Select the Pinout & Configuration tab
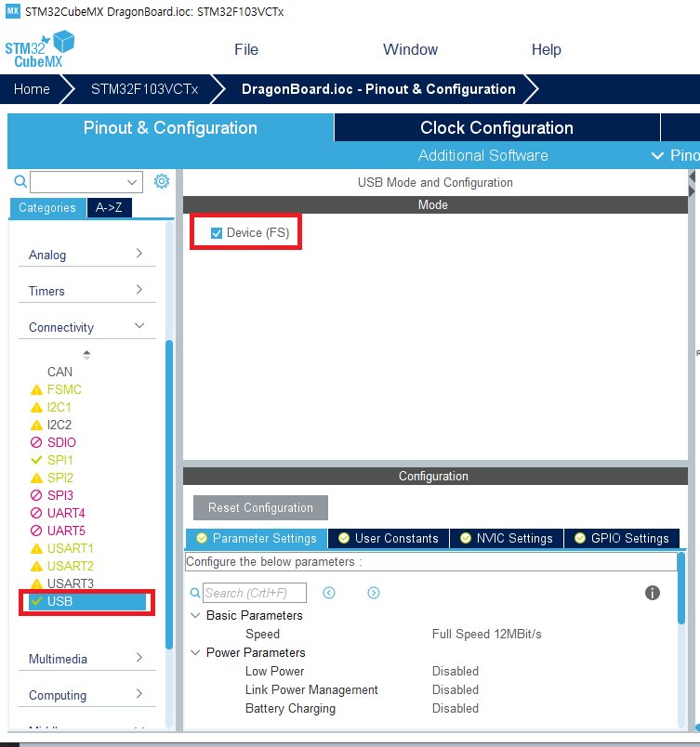This screenshot has width=700, height=747. [x=170, y=127]
